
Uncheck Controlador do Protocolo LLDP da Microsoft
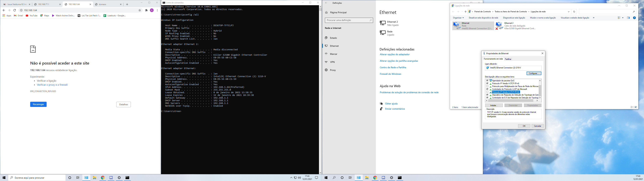click(x=487, y=89)
